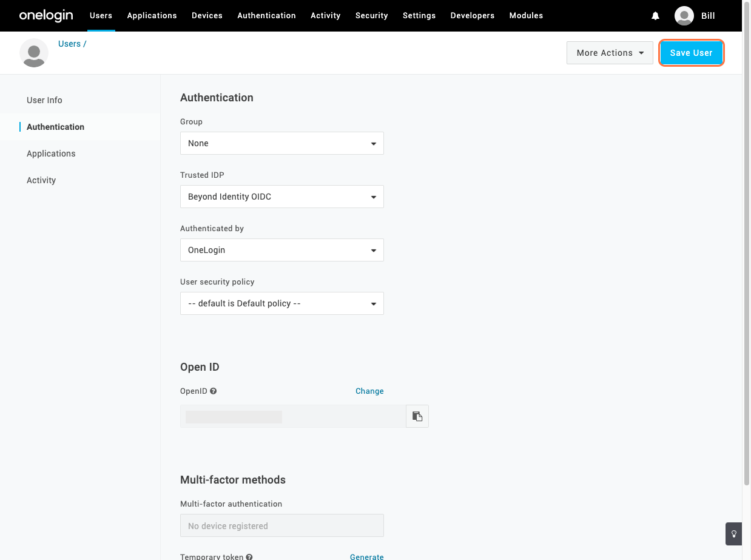This screenshot has height=560, width=751.
Task: Open the Developers menu
Action: coord(472,16)
